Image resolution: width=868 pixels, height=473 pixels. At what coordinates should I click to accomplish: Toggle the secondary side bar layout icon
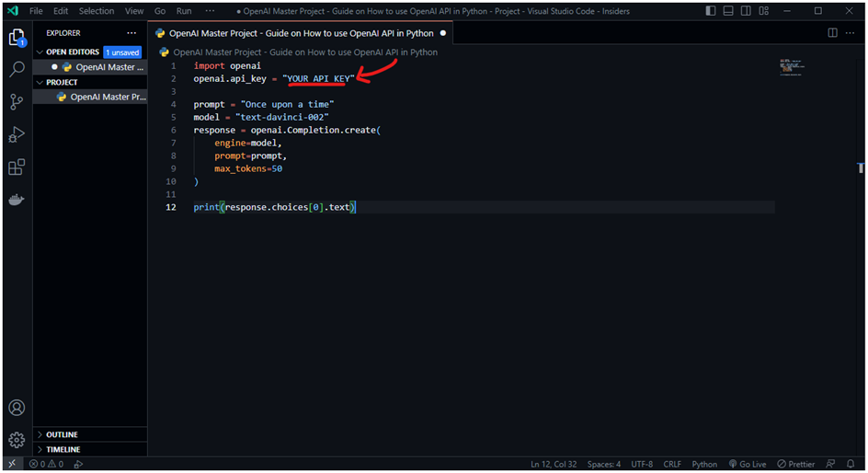[x=747, y=10]
